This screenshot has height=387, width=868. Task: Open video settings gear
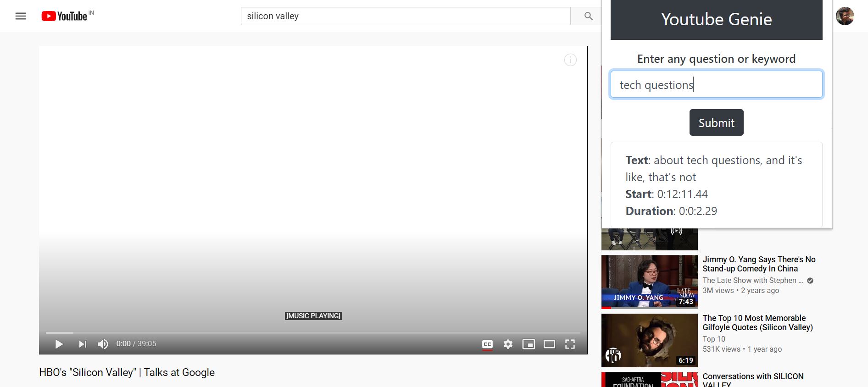(508, 344)
